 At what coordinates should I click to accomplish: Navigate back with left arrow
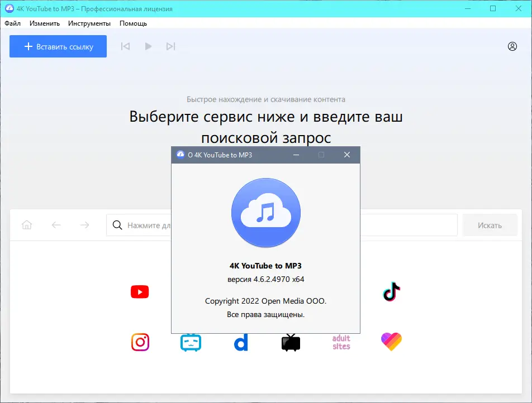(x=56, y=225)
